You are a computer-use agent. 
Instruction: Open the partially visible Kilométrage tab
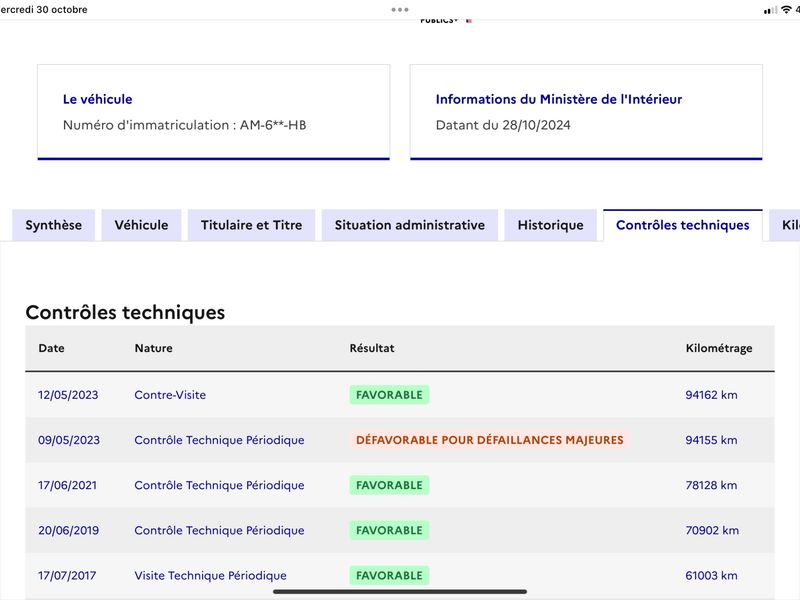pos(786,225)
